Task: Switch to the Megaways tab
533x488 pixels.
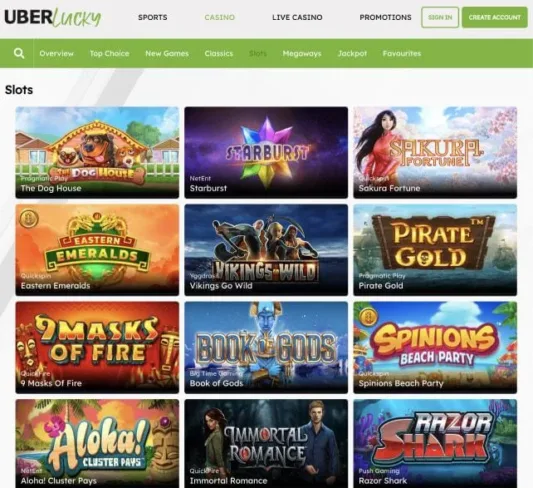Action: [302, 53]
